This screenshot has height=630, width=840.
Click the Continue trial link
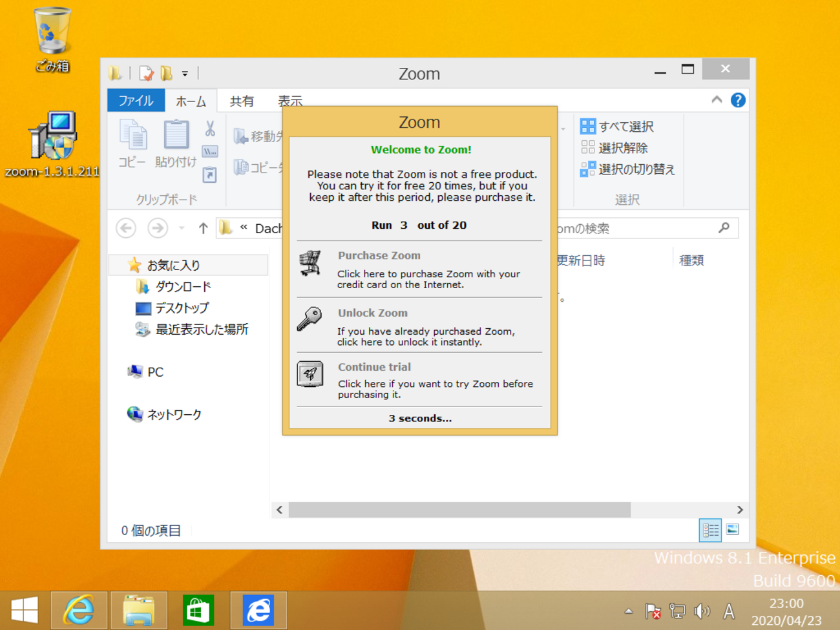tap(374, 367)
